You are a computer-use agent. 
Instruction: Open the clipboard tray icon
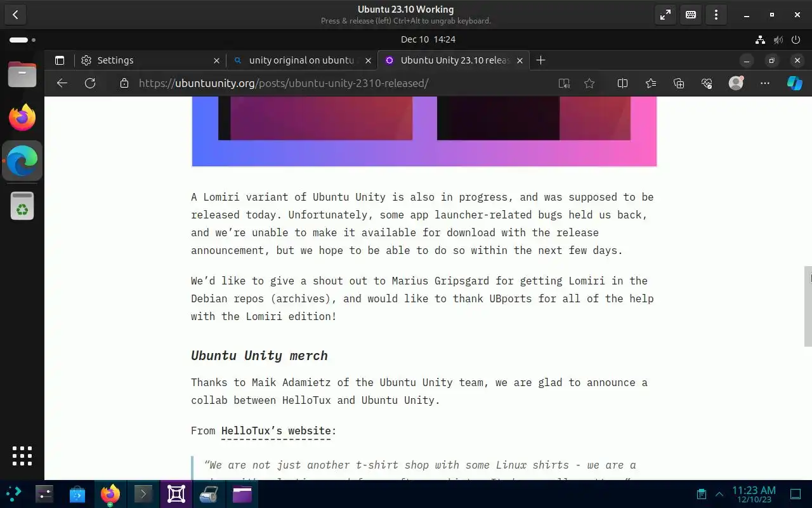pyautogui.click(x=701, y=494)
